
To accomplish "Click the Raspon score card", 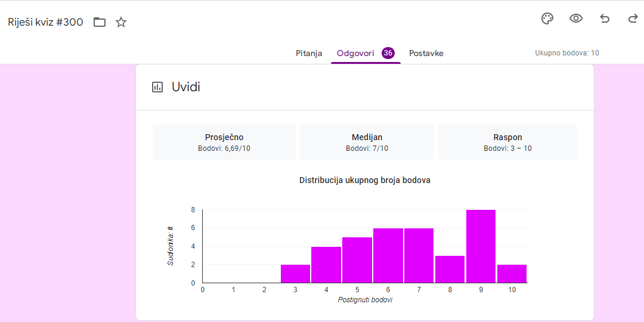I will click(507, 143).
